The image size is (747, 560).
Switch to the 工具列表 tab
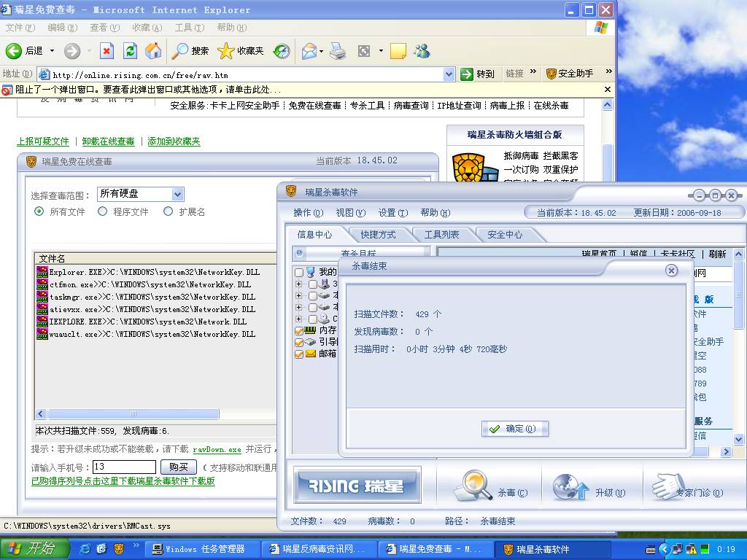pyautogui.click(x=441, y=234)
